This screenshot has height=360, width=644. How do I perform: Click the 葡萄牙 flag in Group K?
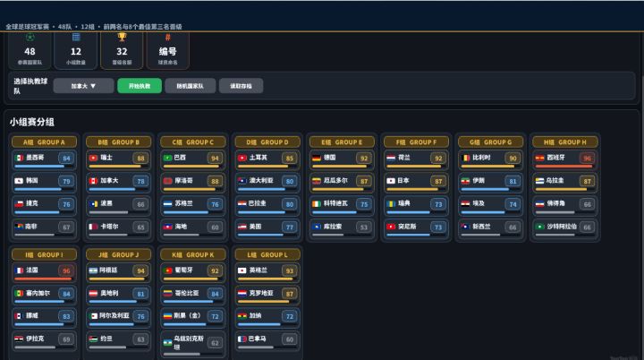[x=168, y=270]
